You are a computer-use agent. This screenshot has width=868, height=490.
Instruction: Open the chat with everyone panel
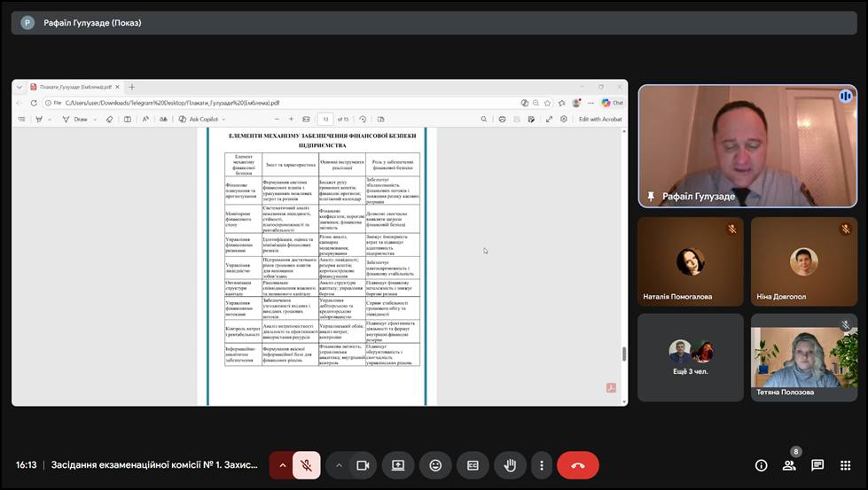coord(817,465)
